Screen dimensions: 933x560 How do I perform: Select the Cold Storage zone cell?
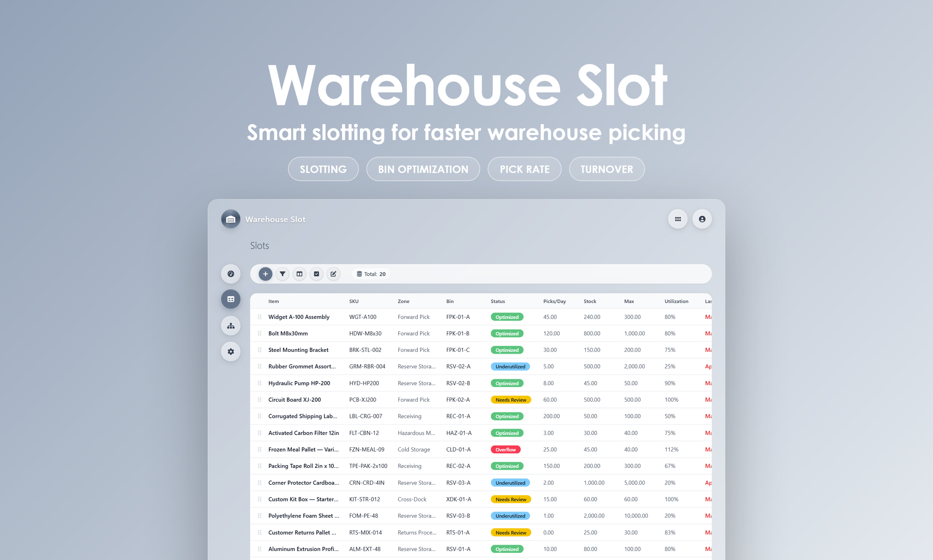(414, 449)
